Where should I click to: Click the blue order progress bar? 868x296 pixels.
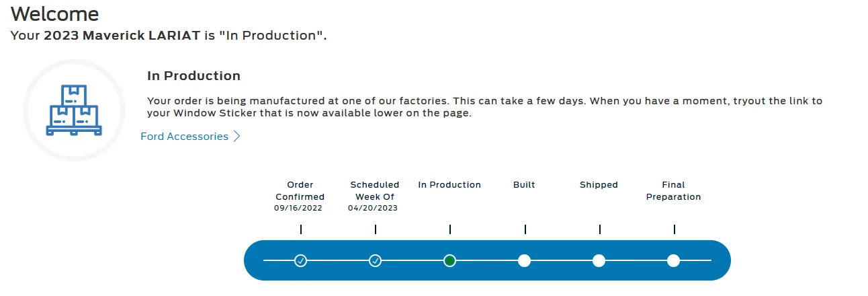(487, 260)
